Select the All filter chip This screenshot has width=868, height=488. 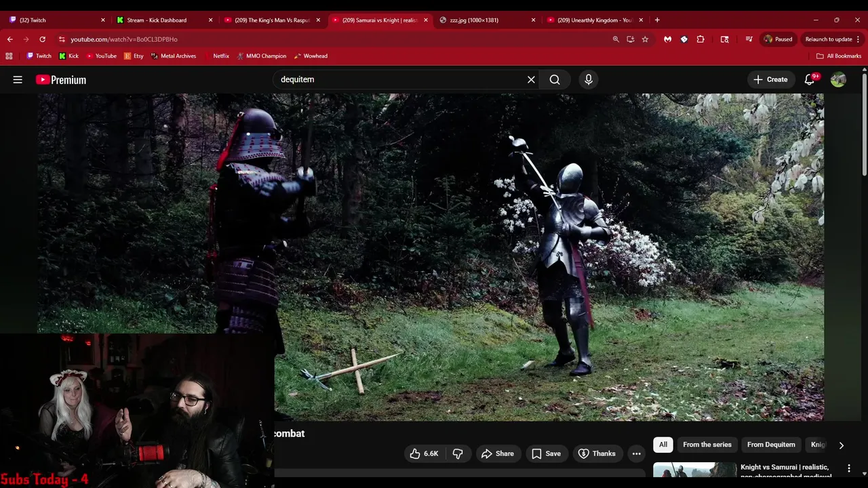(x=663, y=445)
